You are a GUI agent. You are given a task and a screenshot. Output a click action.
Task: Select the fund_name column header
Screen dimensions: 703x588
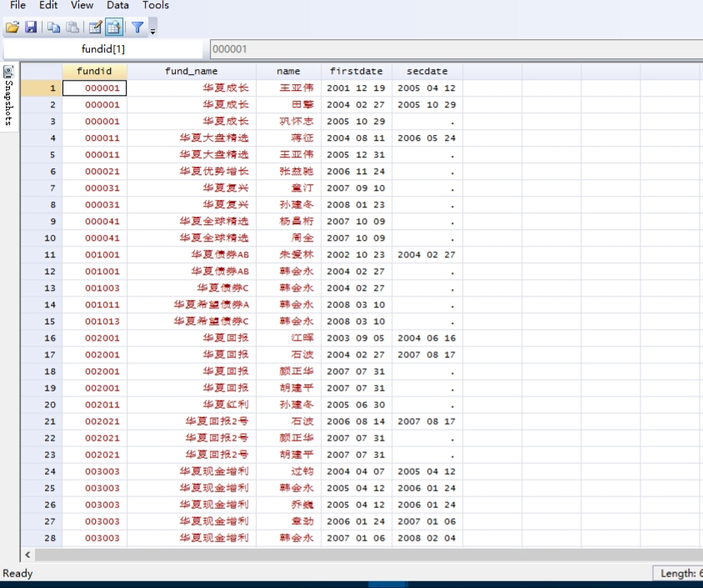pyautogui.click(x=192, y=72)
